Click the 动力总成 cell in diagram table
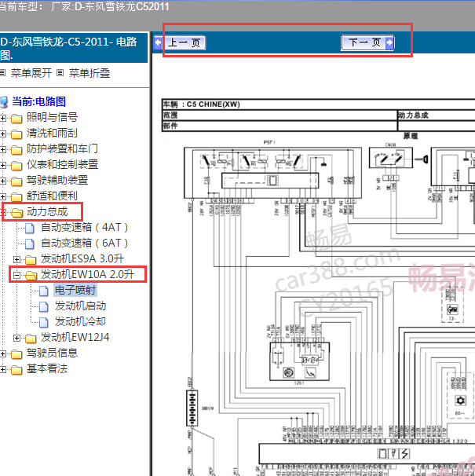 (x=437, y=115)
